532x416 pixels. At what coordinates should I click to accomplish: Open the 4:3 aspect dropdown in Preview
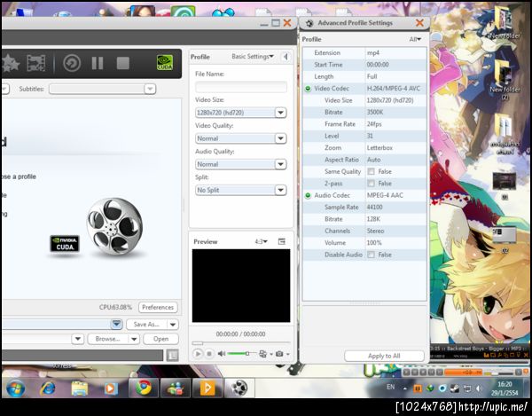262,241
